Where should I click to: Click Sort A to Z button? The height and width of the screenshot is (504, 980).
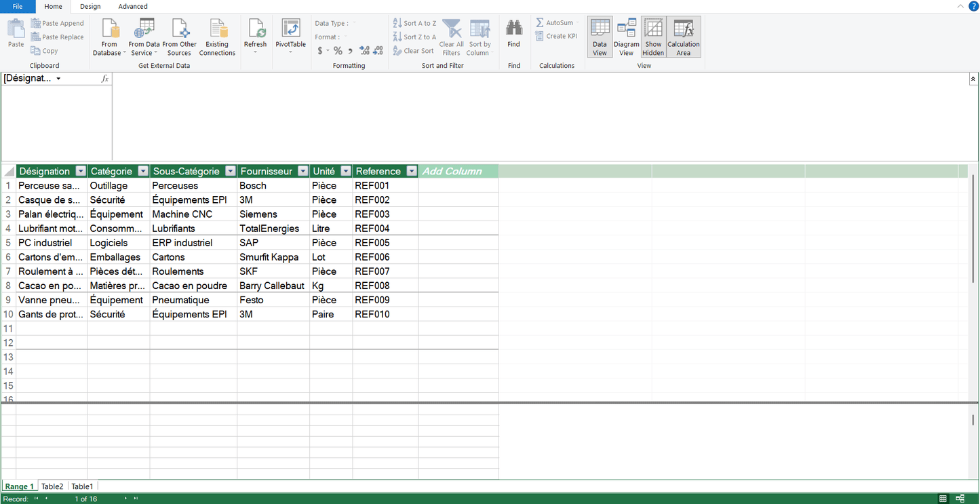(415, 23)
